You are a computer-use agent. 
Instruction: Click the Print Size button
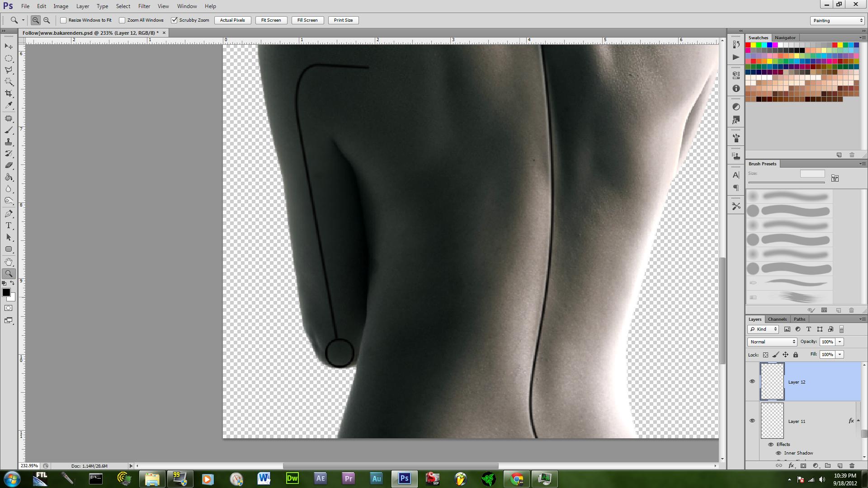tap(343, 20)
